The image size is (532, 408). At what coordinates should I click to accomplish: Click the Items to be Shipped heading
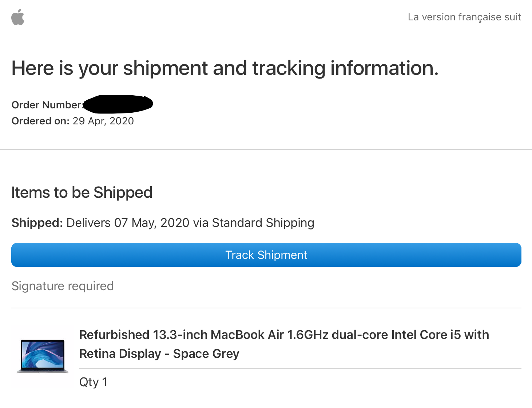pos(82,192)
